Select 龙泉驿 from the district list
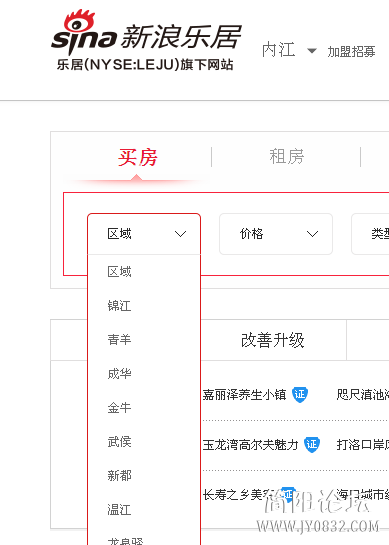389x545 pixels. pos(125,541)
